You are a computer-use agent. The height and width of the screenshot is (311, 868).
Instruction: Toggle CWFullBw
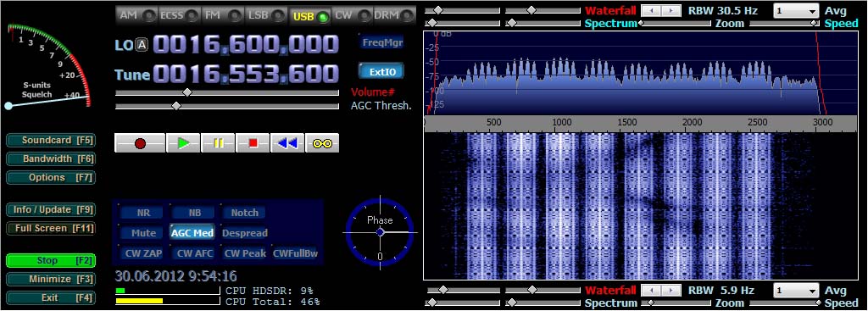tap(295, 253)
